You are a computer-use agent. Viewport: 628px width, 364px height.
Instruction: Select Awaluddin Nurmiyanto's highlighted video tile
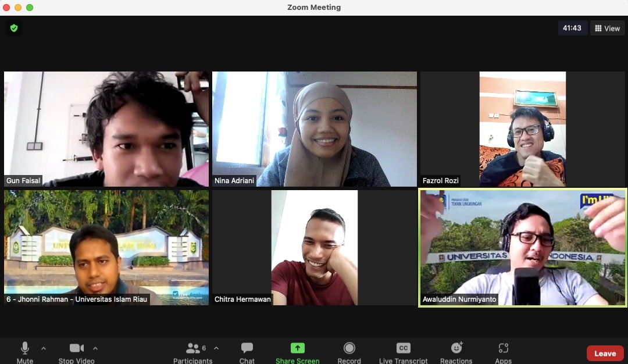pos(522,248)
